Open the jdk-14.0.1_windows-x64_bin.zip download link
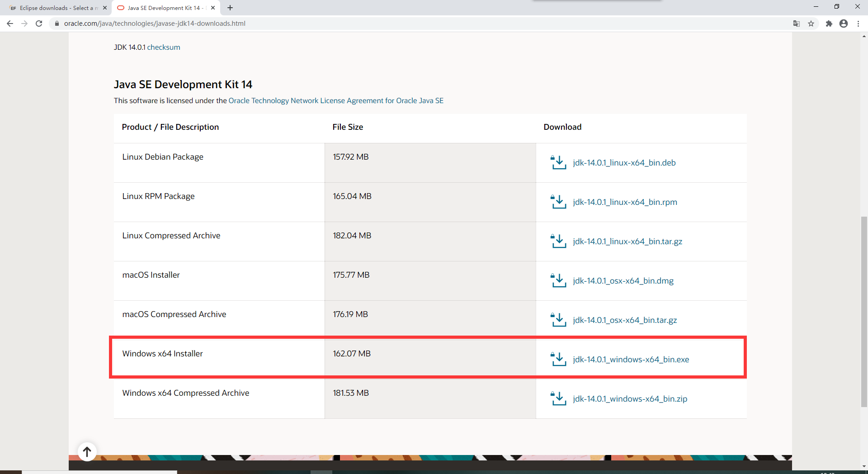 tap(630, 398)
